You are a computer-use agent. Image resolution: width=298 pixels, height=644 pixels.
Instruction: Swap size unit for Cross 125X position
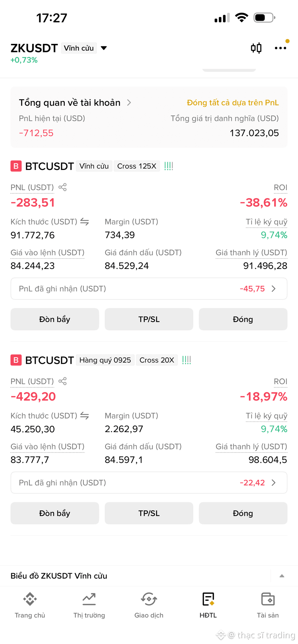[85, 222]
